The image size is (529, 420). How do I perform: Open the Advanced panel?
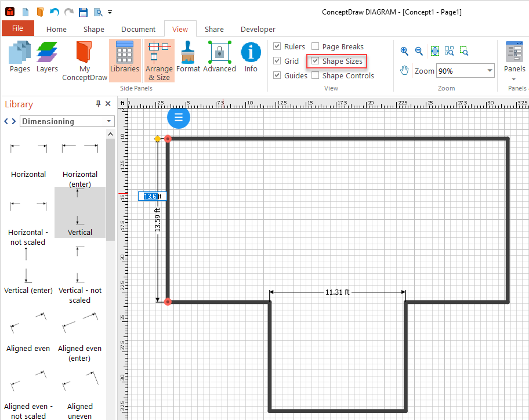(220, 57)
